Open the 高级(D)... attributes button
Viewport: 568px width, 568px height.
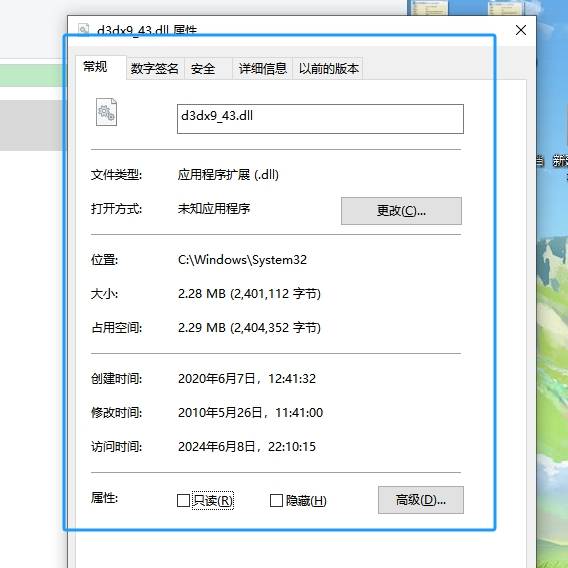coord(421,500)
